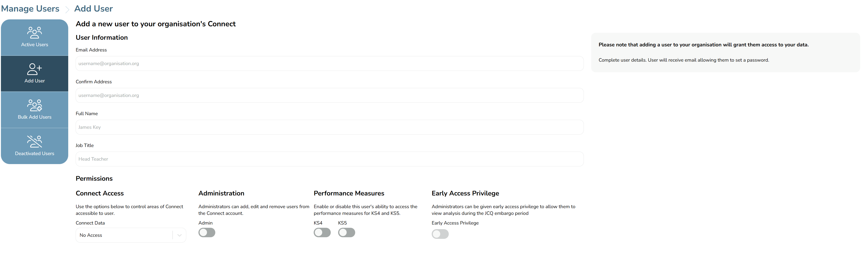Open Bulk Add Users icon
Viewport: 868px width, 264px height.
(x=34, y=105)
